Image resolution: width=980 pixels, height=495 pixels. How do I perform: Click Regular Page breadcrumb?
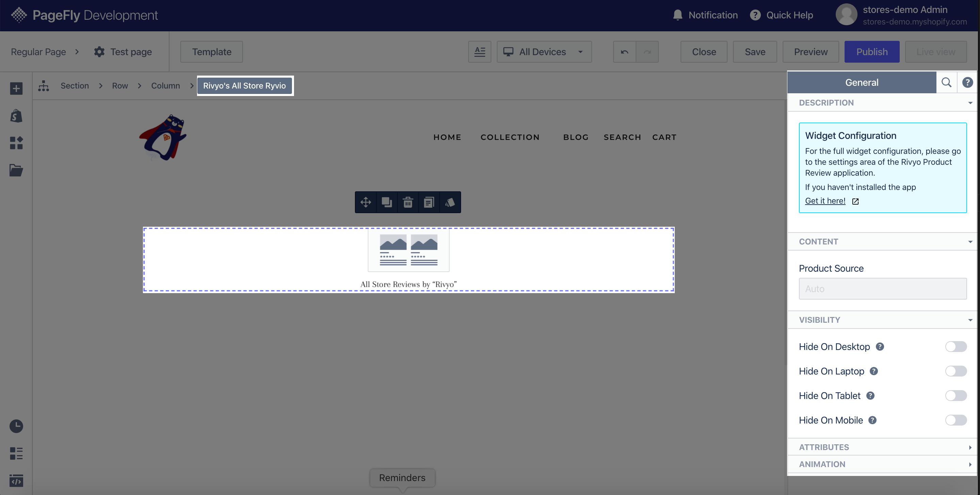tap(38, 52)
